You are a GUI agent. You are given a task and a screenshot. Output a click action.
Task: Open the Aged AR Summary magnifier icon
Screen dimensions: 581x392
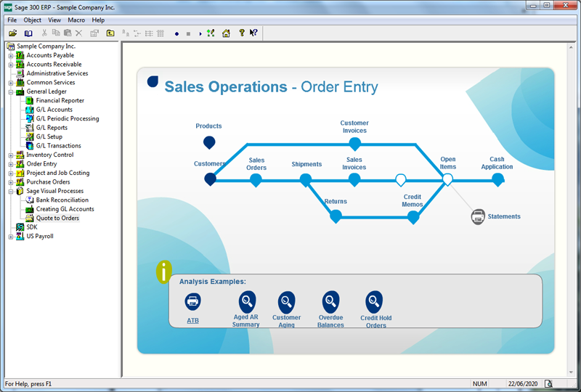(x=247, y=301)
